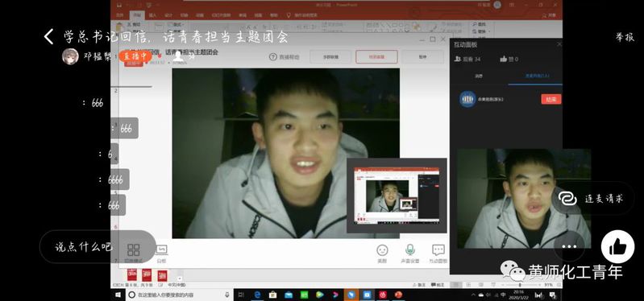Screen dimensions: 644x301
Task: Click the question-mark 直播帮助 help icon
Action: [x=273, y=57]
